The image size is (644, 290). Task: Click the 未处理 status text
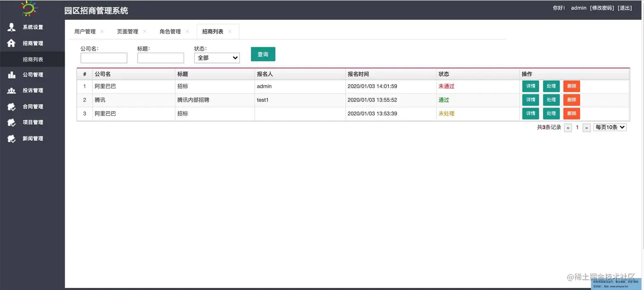coord(446,114)
